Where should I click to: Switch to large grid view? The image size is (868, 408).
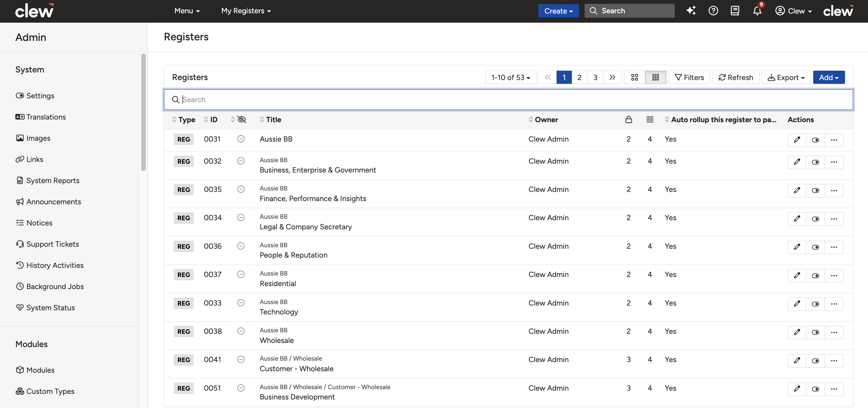tap(634, 77)
